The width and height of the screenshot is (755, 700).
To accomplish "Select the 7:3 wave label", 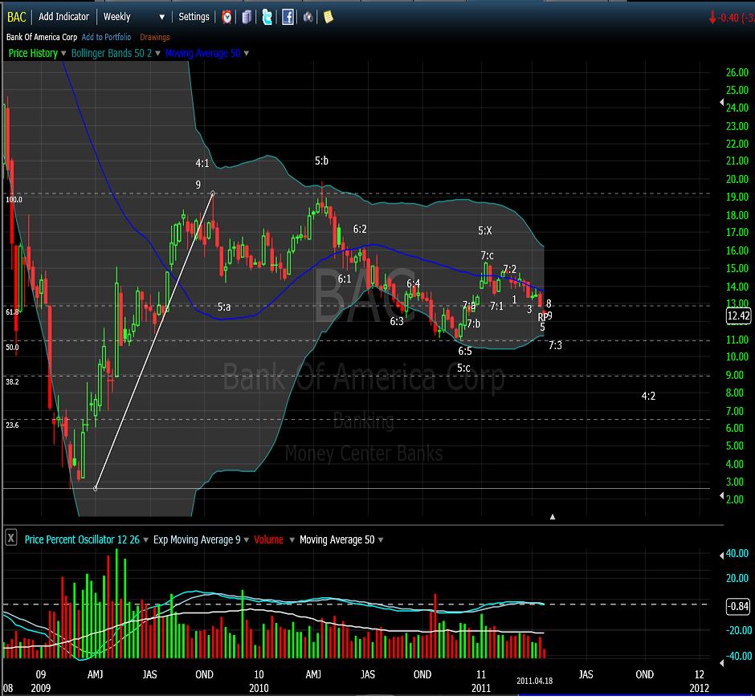I will pyautogui.click(x=555, y=345).
